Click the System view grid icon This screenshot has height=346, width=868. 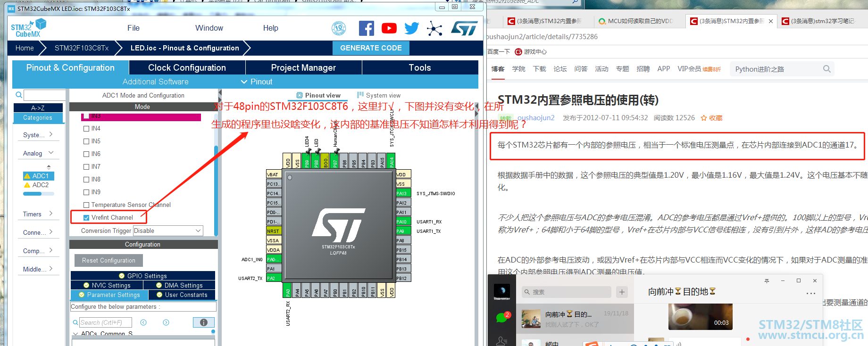point(360,95)
